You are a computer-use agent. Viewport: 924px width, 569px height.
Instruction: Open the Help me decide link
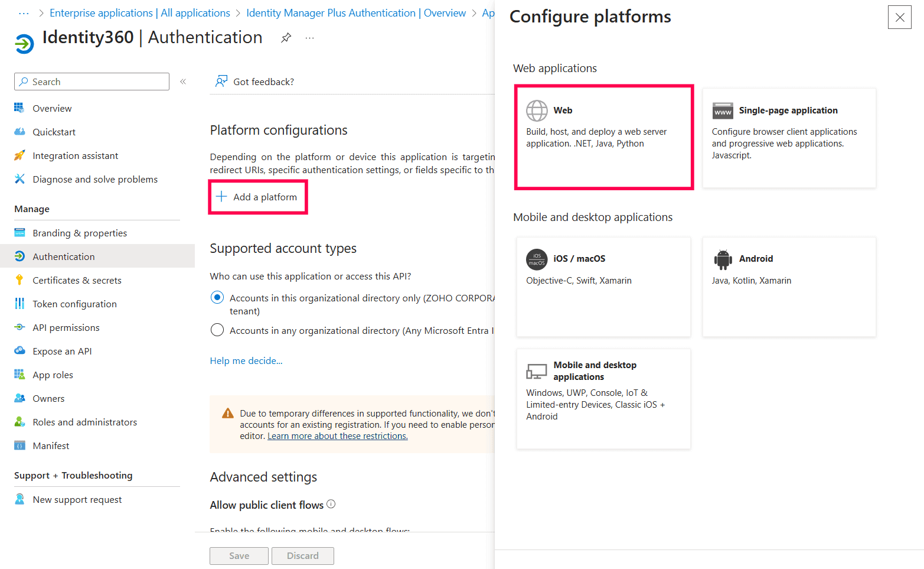(x=246, y=360)
